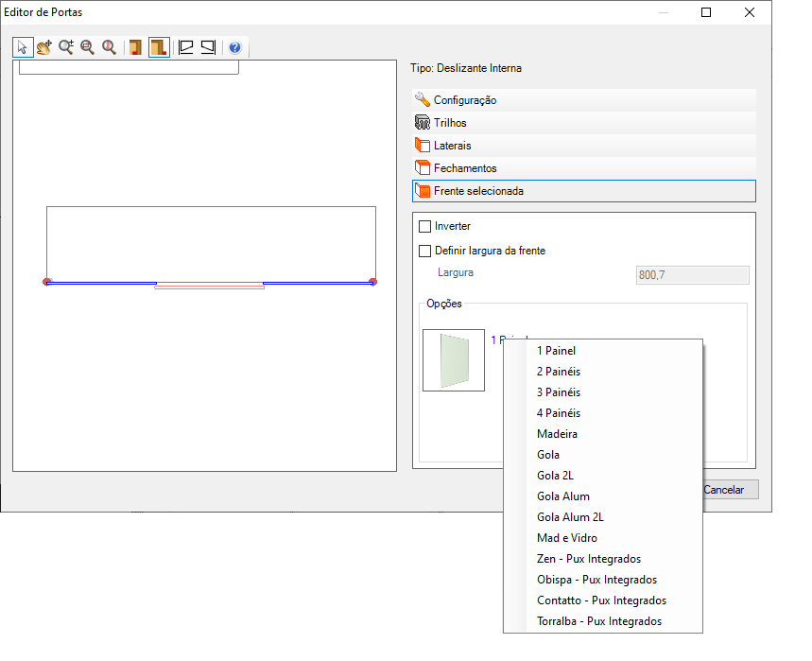
Task: Expand the Fechamentos section
Action: [584, 168]
